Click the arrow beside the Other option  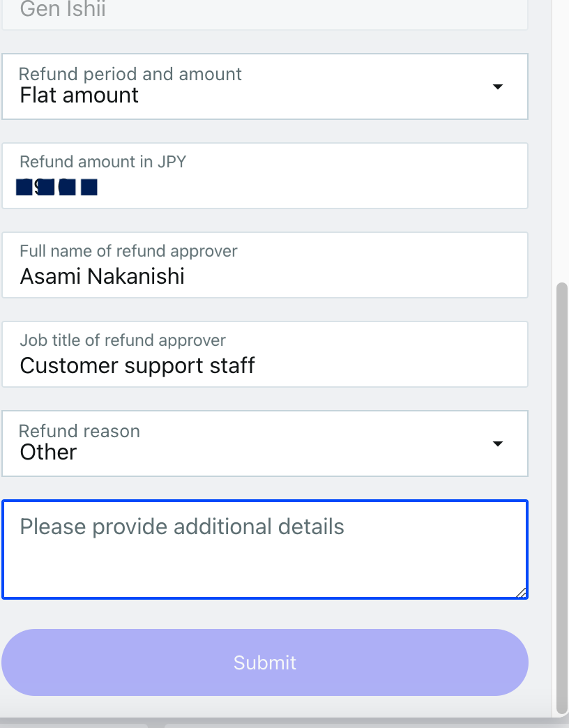(x=497, y=444)
